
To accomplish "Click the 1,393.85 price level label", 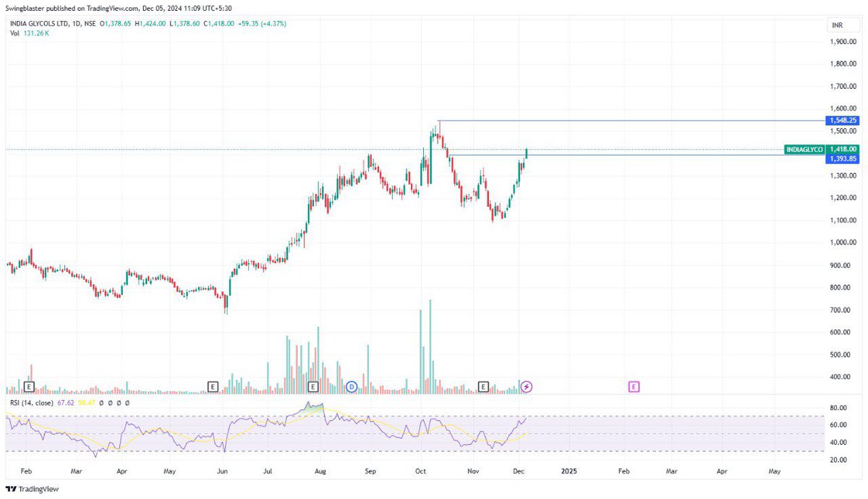I will [843, 158].
